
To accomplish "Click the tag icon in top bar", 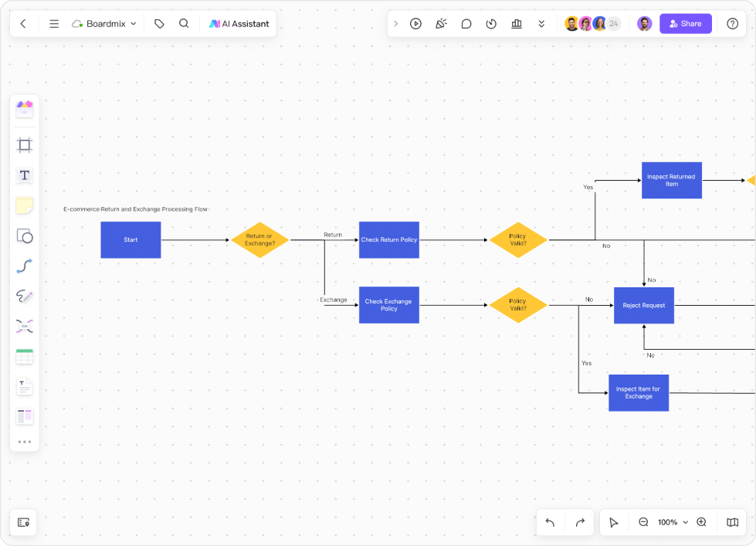I will click(x=159, y=24).
